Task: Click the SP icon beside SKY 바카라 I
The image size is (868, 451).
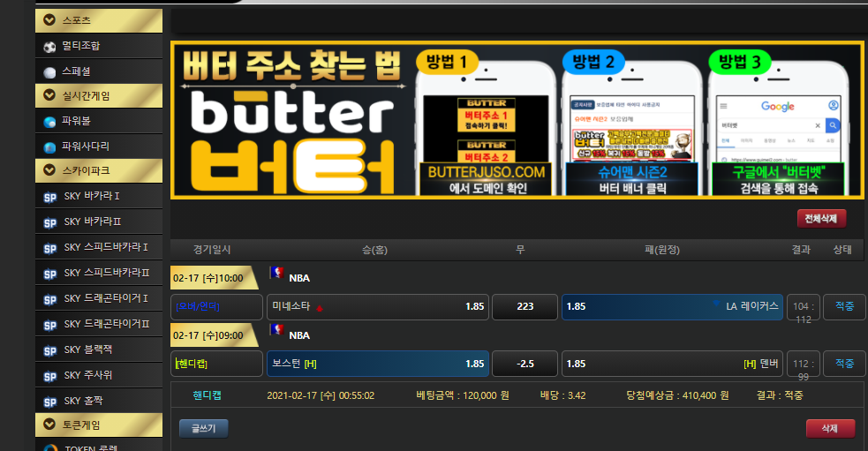Action: click(49, 196)
